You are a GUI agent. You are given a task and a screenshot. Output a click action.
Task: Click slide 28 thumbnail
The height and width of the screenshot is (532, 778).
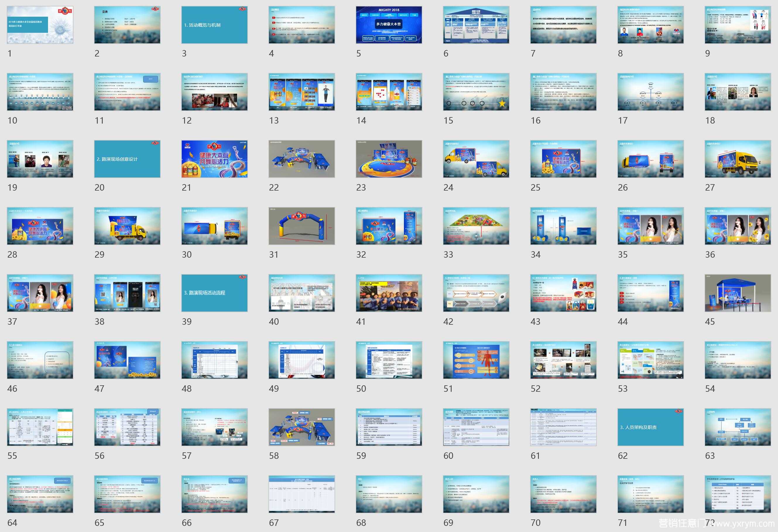click(40, 226)
